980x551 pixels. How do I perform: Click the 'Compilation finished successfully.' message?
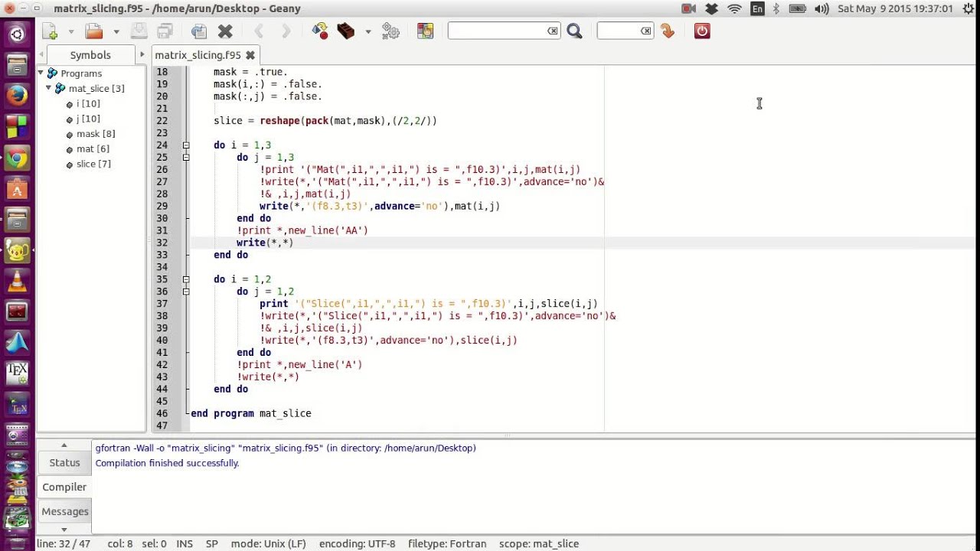(x=167, y=463)
